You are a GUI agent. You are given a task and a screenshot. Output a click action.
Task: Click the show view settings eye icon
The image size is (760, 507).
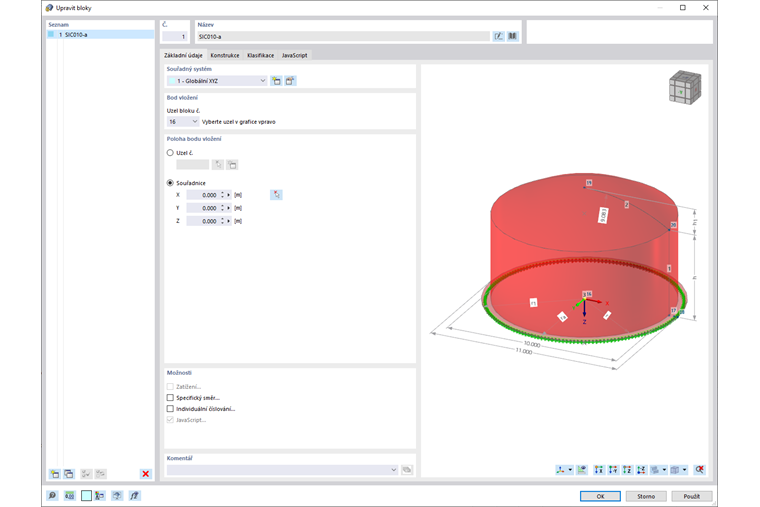pos(582,470)
